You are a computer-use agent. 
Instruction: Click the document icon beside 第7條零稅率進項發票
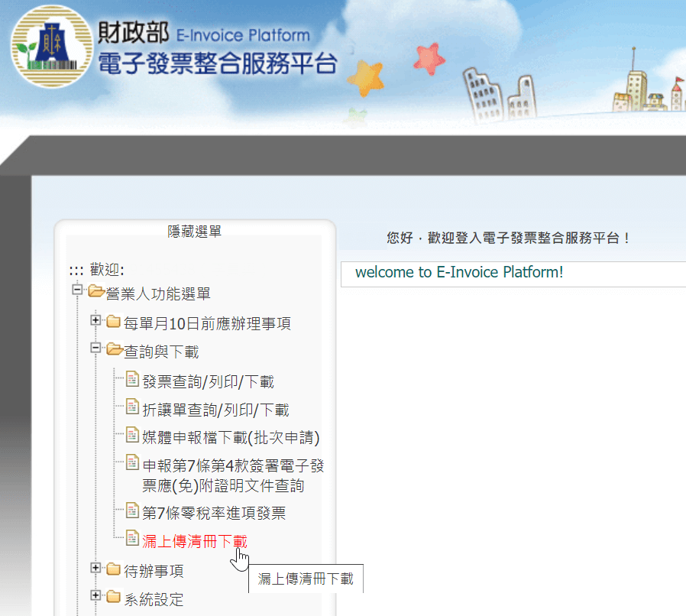pyautogui.click(x=132, y=511)
